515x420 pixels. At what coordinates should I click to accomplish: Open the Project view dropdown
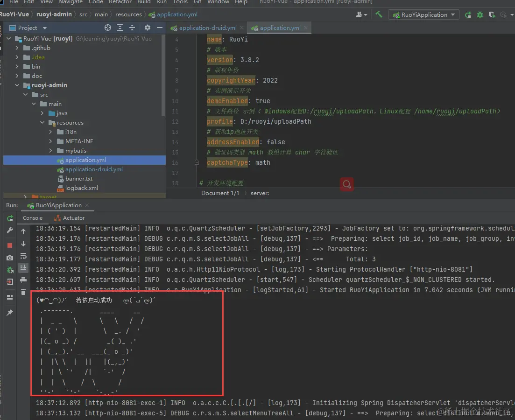click(45, 28)
